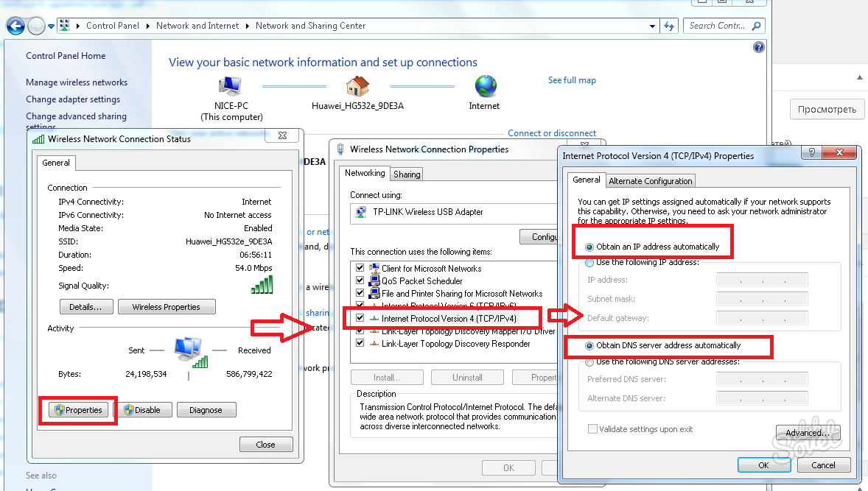The width and height of the screenshot is (868, 491).
Task: Open the blue Help question mark icon
Action: (758, 47)
